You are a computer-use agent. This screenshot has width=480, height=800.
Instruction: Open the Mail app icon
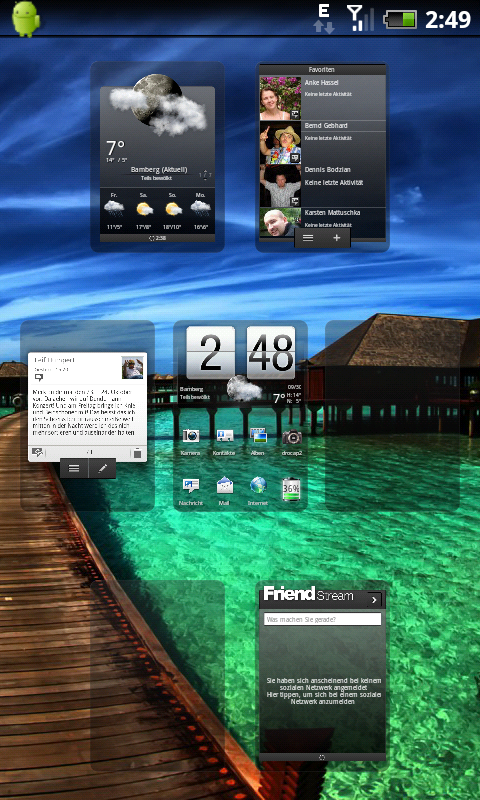pyautogui.click(x=224, y=485)
